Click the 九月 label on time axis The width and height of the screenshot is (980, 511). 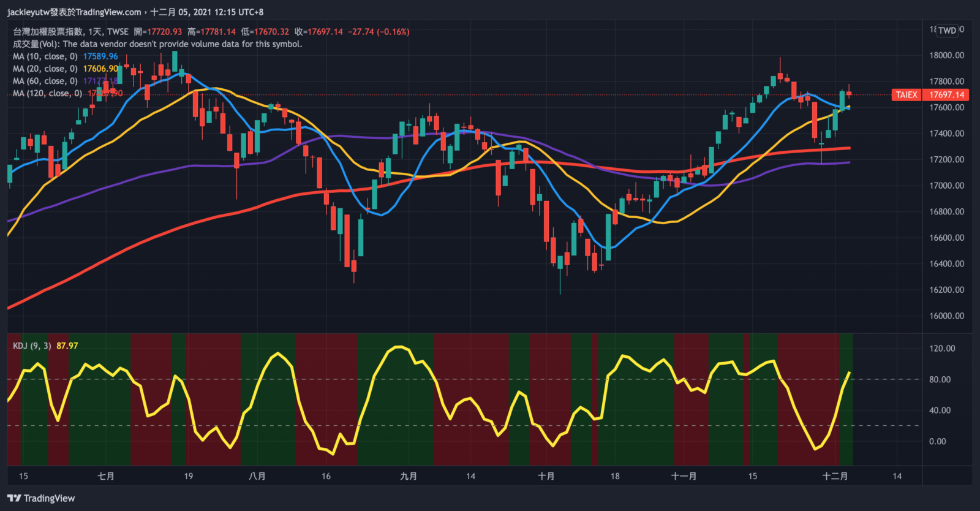pyautogui.click(x=409, y=476)
